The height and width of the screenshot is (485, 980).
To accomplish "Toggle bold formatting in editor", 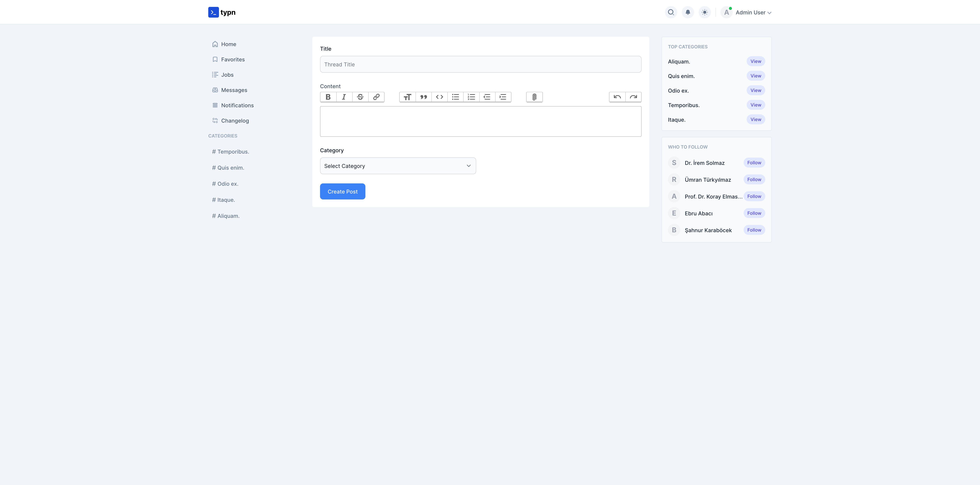I will [328, 97].
